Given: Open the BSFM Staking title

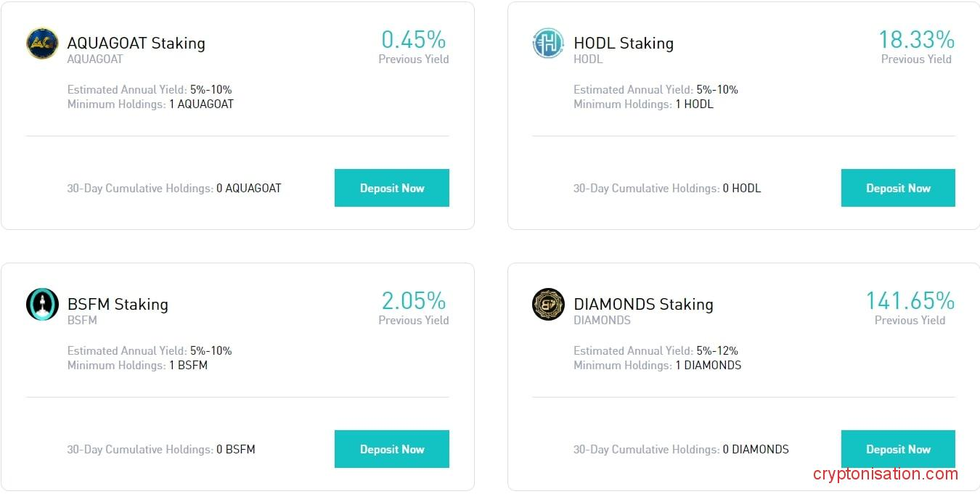Looking at the screenshot, I should [x=118, y=305].
